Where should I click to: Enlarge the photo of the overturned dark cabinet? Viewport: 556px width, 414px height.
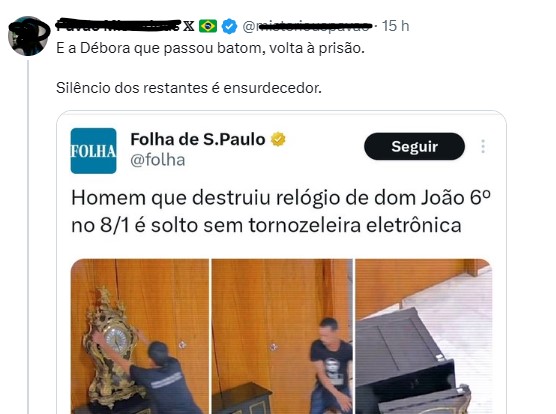coord(424,336)
